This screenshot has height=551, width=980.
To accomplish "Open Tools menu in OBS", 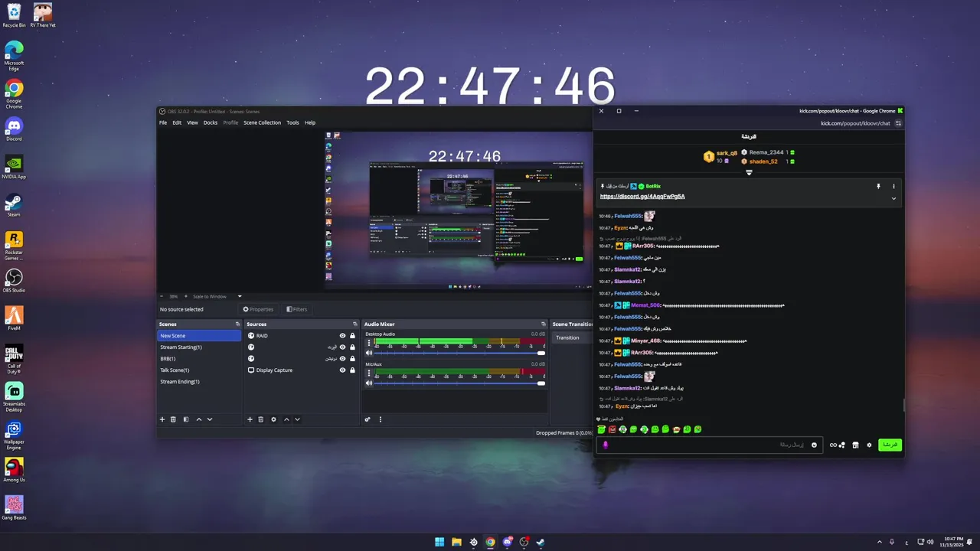I will pyautogui.click(x=292, y=122).
